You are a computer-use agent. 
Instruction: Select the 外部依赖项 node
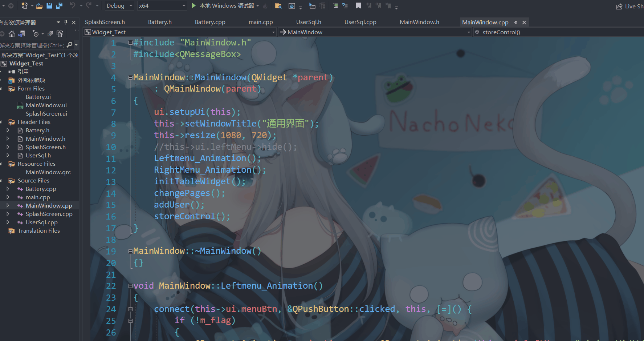pos(32,80)
